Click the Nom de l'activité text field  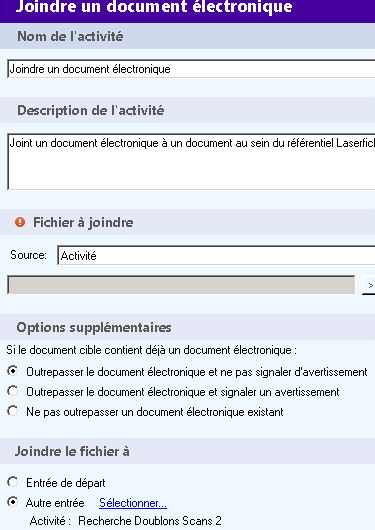pos(191,69)
